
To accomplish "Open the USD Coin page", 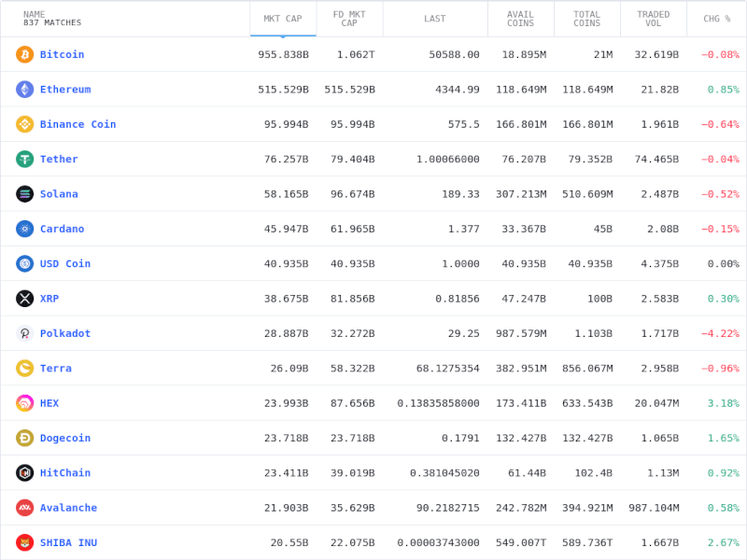I will [x=63, y=263].
